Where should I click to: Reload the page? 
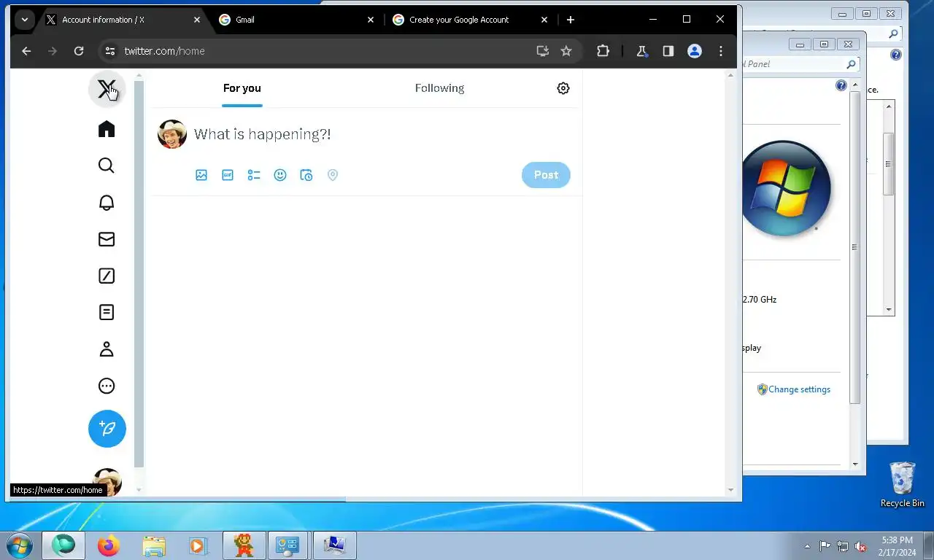pyautogui.click(x=79, y=51)
